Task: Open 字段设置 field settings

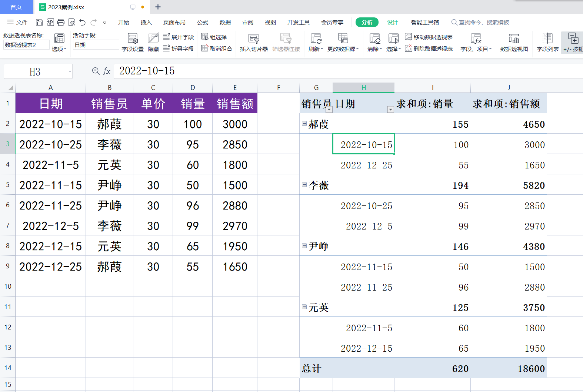Action: pyautogui.click(x=132, y=43)
